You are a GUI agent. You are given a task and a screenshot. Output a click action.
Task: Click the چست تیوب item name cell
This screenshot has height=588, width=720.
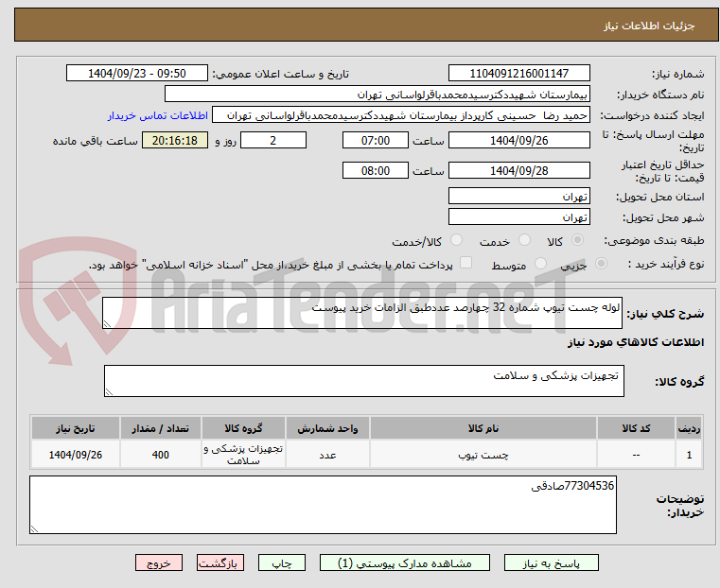(483, 455)
